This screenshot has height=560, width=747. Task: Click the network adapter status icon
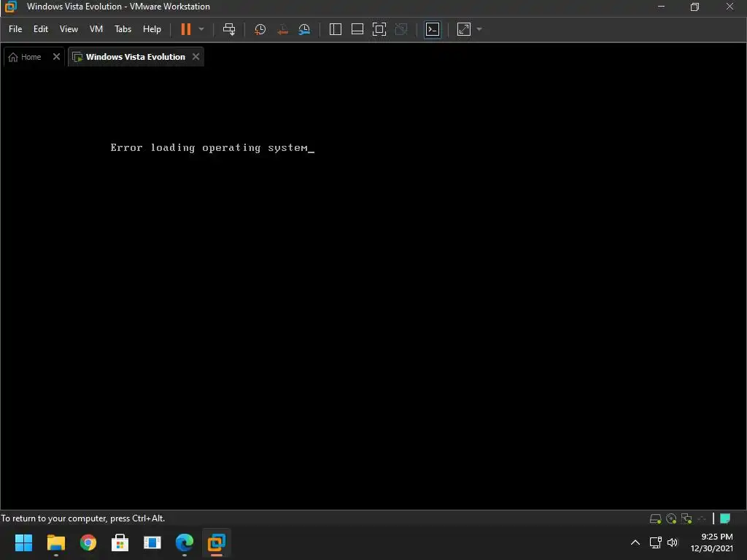(x=686, y=518)
